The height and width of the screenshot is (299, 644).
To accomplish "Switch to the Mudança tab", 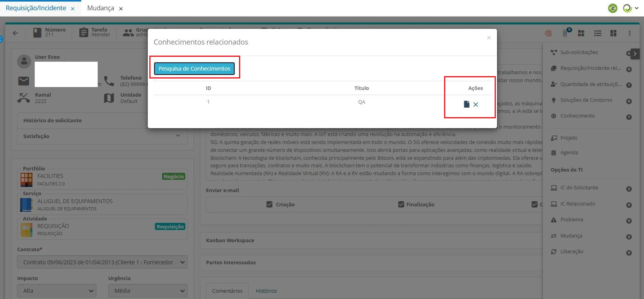I will (101, 8).
